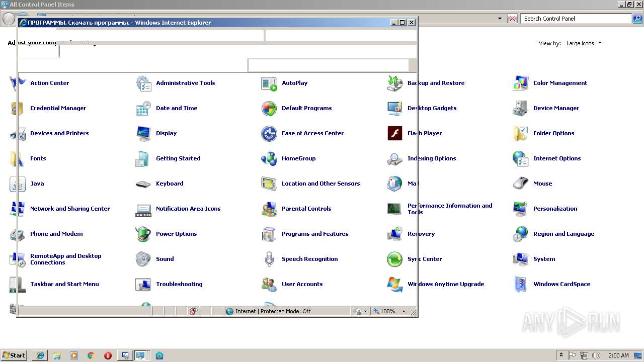Click Internet Protected Mode Off status zone
This screenshot has width=644, height=362.
click(x=287, y=311)
